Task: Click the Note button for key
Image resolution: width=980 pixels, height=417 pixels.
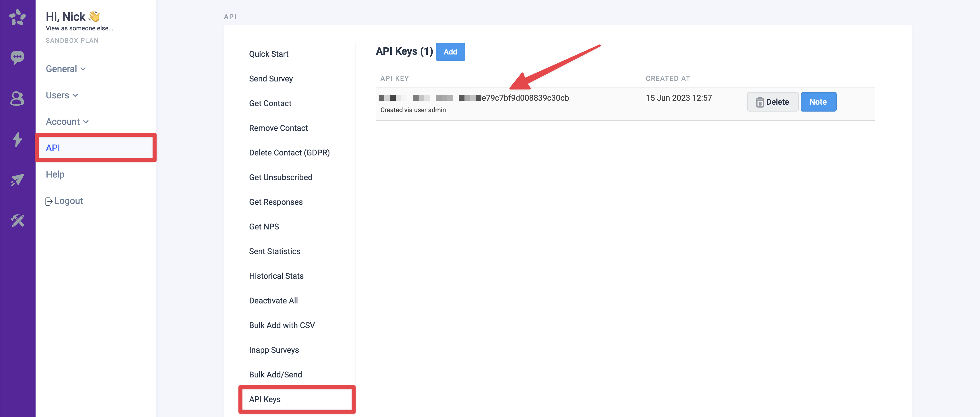Action: pos(818,102)
